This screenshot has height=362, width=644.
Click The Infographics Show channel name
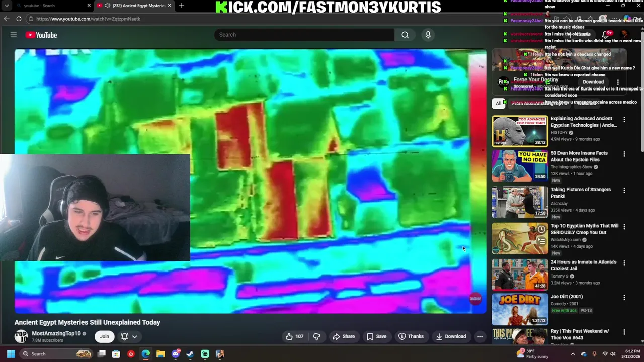[x=572, y=167]
